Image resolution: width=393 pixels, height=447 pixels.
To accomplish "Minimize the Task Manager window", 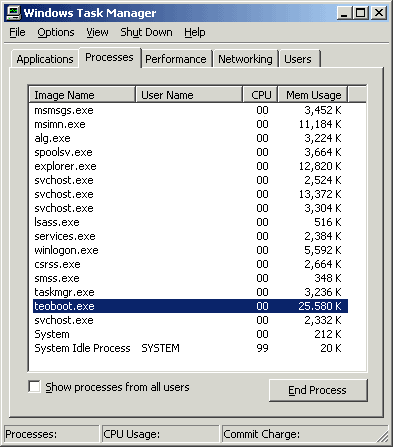I will [x=344, y=13].
